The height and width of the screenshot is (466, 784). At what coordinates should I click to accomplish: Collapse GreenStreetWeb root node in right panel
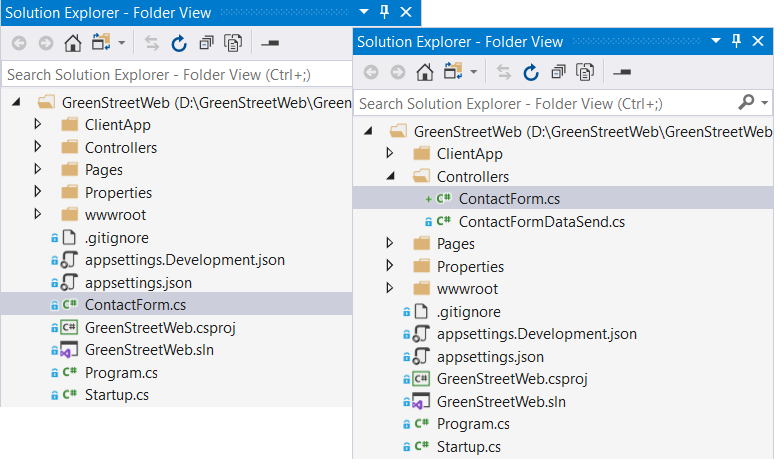(x=368, y=131)
